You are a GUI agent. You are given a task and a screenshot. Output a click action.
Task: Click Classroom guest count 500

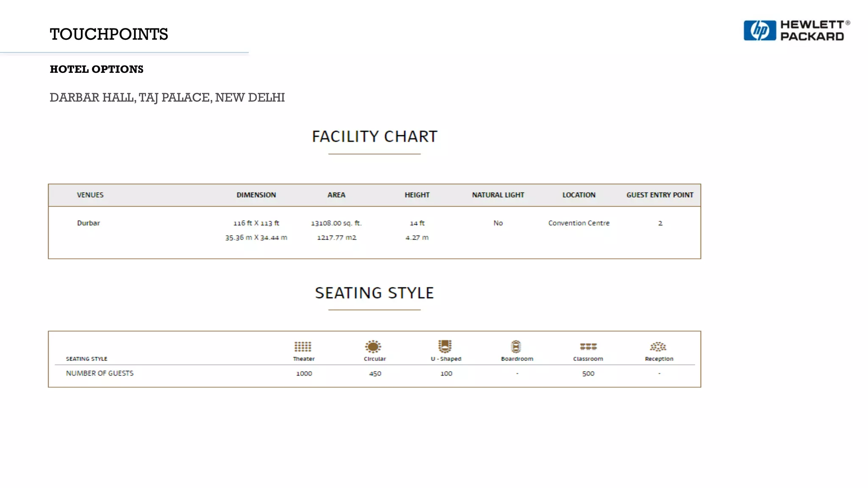[588, 374]
